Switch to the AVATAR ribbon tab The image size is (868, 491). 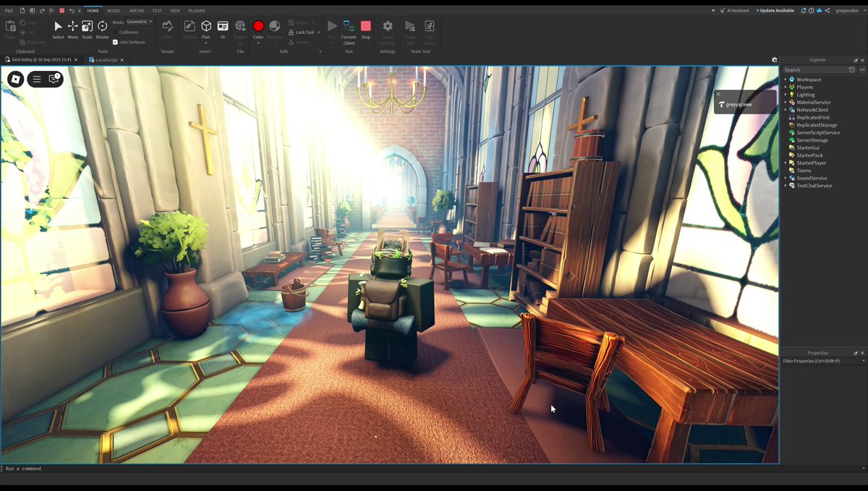(136, 11)
